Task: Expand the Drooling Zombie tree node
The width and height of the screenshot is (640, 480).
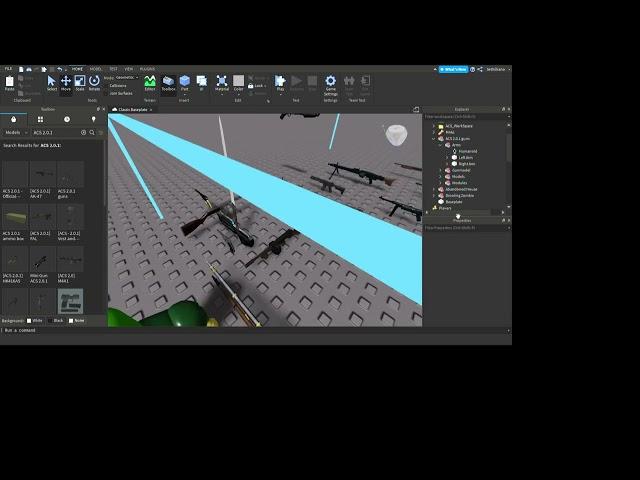Action: tap(434, 196)
